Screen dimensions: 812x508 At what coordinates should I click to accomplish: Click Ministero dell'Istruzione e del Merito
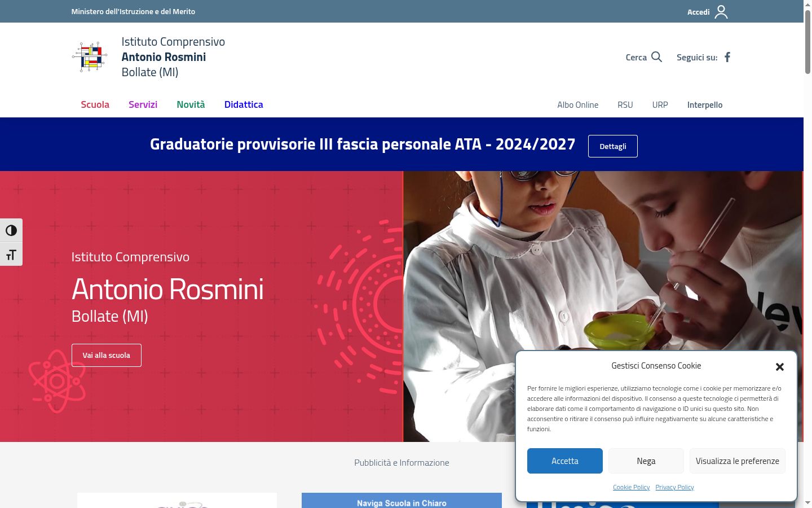pyautogui.click(x=133, y=11)
